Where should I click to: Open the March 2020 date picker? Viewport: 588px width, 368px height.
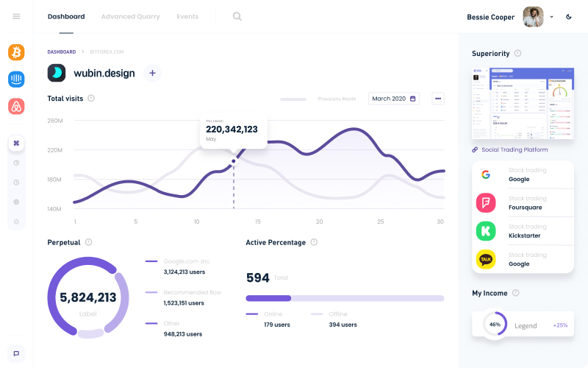pyautogui.click(x=393, y=99)
